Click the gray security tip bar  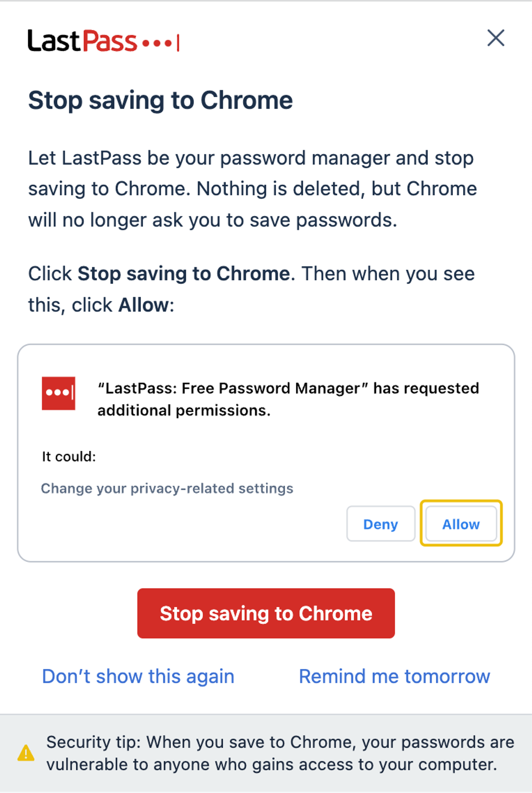tap(266, 754)
